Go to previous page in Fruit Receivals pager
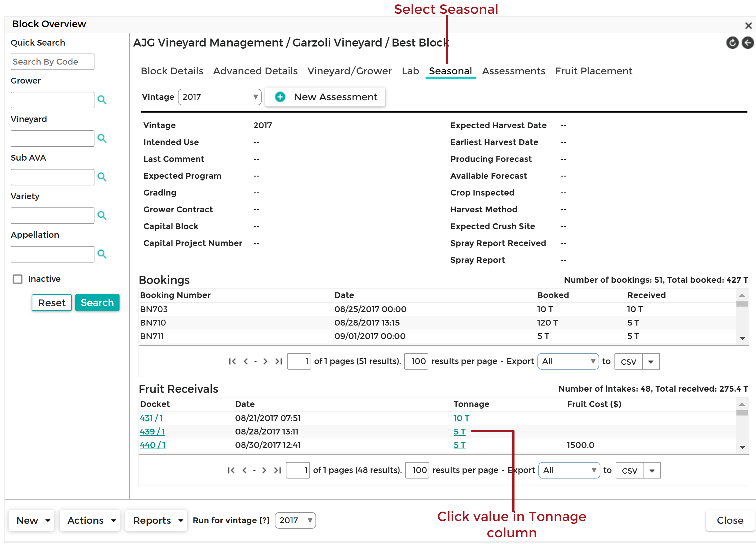 point(245,470)
